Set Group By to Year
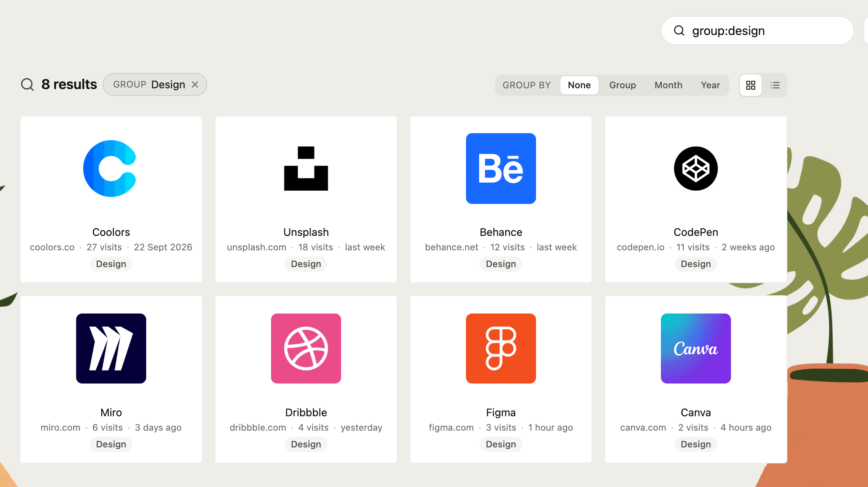Image resolution: width=868 pixels, height=487 pixels. point(710,85)
